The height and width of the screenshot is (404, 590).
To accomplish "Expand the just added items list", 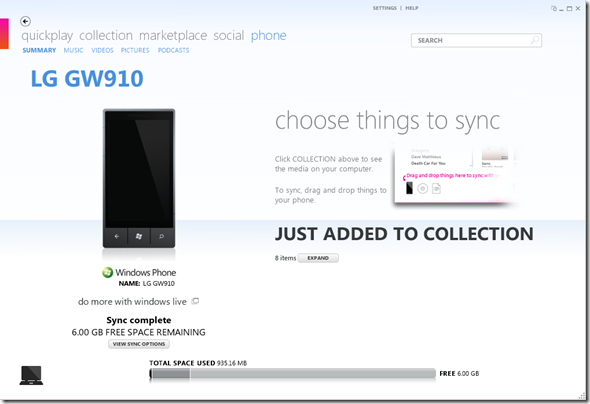I will (x=318, y=258).
